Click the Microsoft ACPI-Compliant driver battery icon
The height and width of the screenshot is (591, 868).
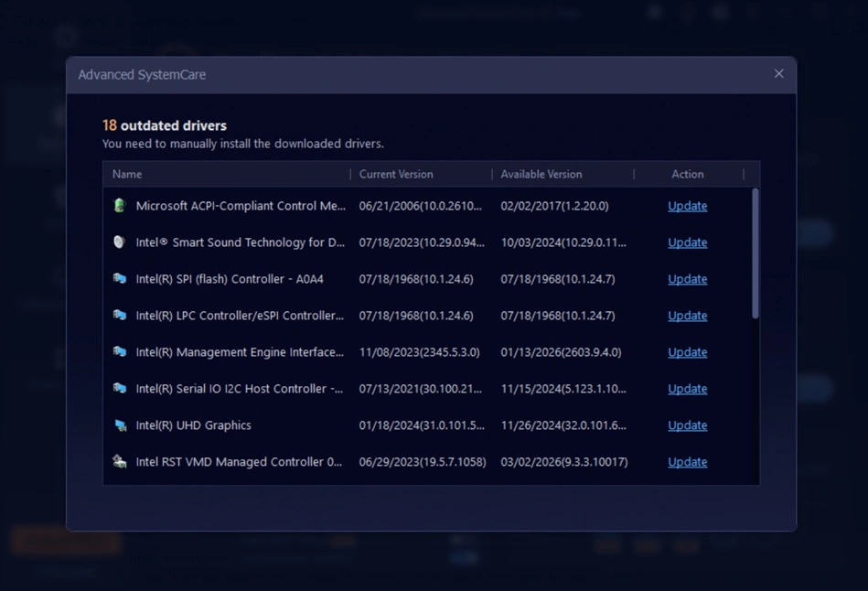[119, 206]
